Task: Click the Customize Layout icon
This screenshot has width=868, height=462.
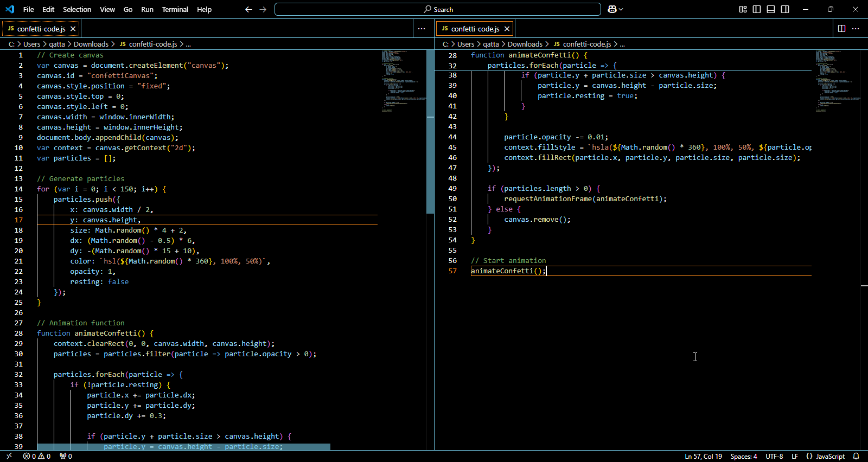Action: pyautogui.click(x=743, y=9)
